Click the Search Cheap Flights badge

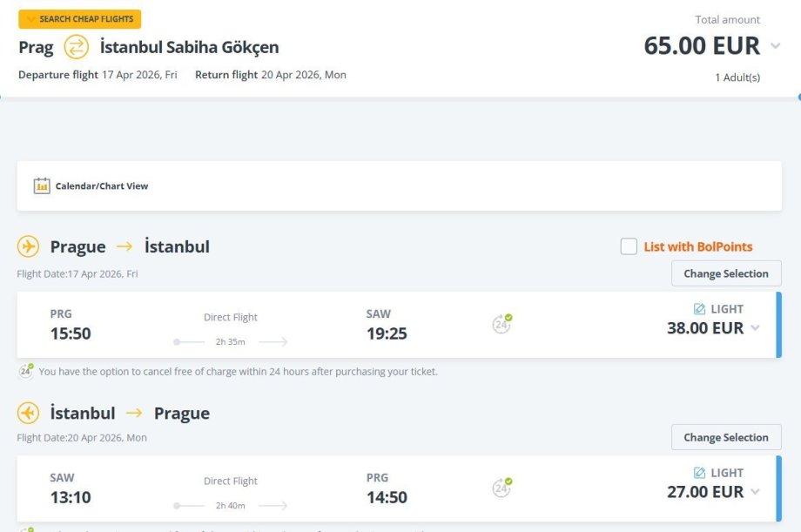(x=79, y=19)
